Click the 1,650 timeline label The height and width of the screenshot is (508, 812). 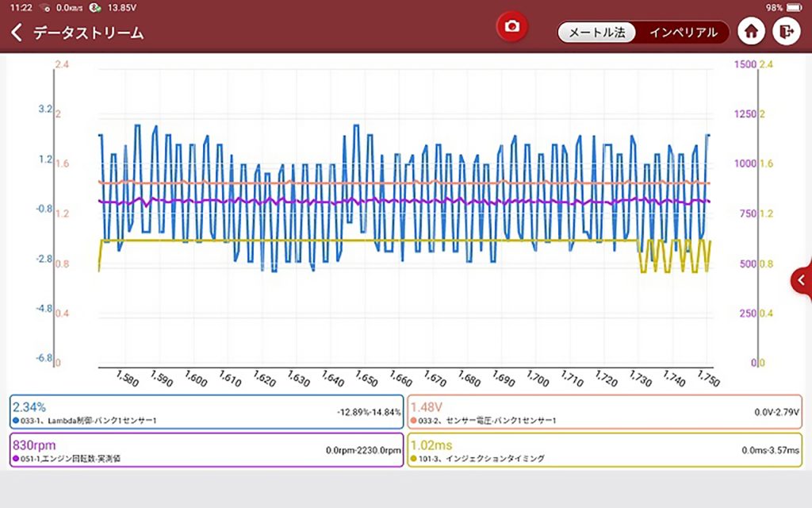(x=366, y=379)
